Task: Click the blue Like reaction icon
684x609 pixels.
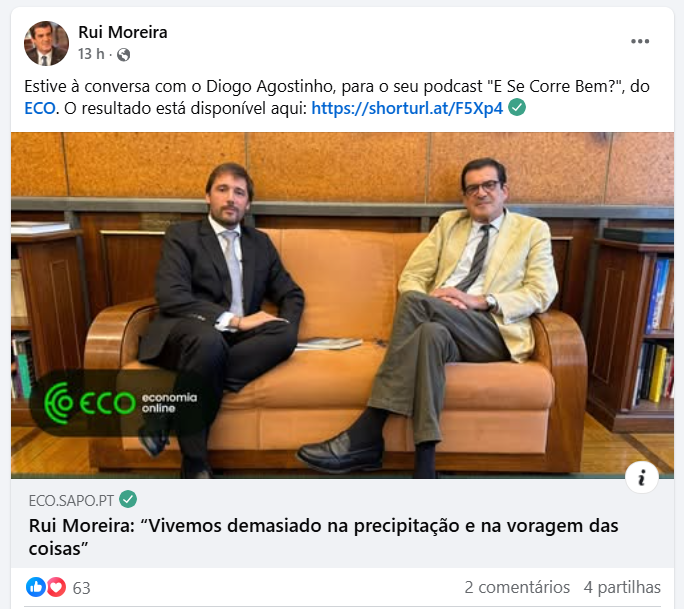Action: click(36, 587)
